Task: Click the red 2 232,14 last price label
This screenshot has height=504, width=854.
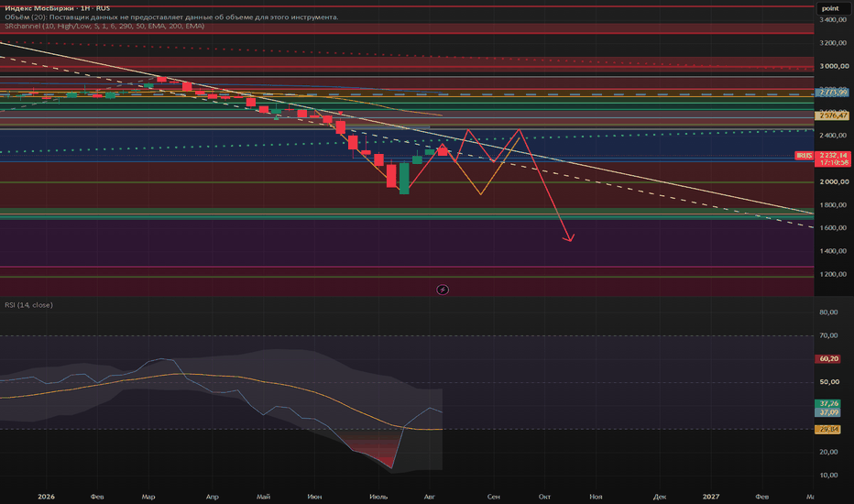Action: [x=833, y=155]
